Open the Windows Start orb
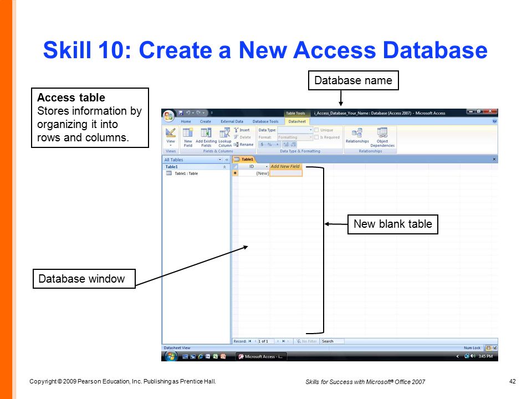The image size is (532, 399). 170,356
